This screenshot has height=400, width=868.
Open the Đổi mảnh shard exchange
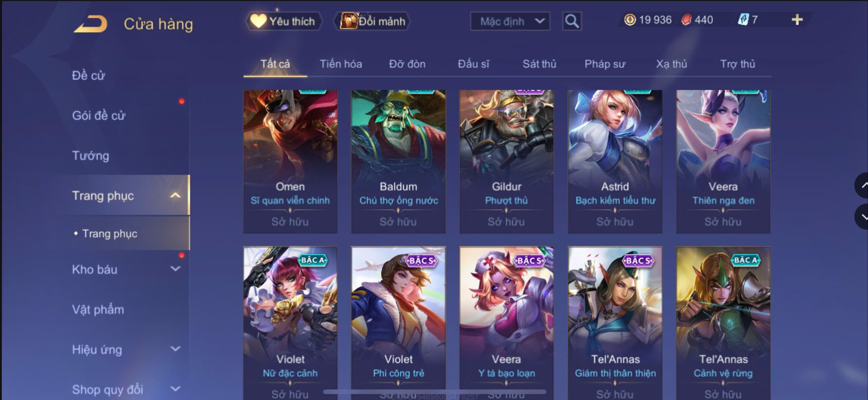(372, 21)
